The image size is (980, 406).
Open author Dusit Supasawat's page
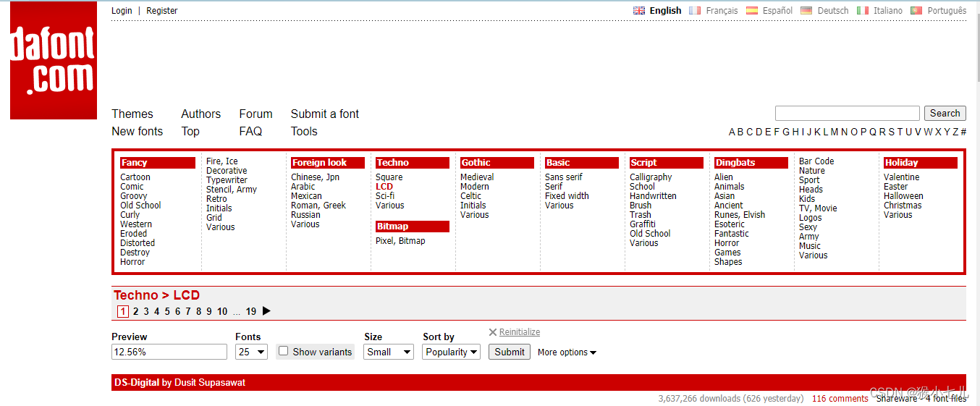(x=210, y=382)
